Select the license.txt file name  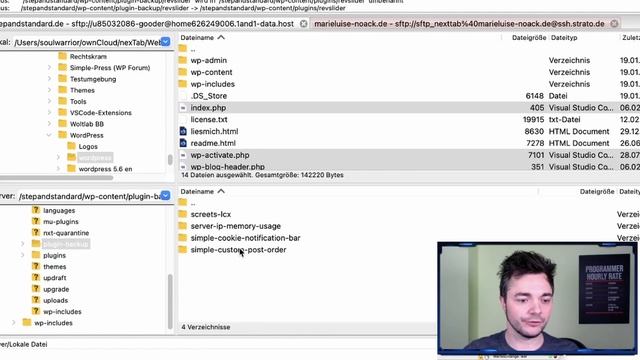point(209,120)
